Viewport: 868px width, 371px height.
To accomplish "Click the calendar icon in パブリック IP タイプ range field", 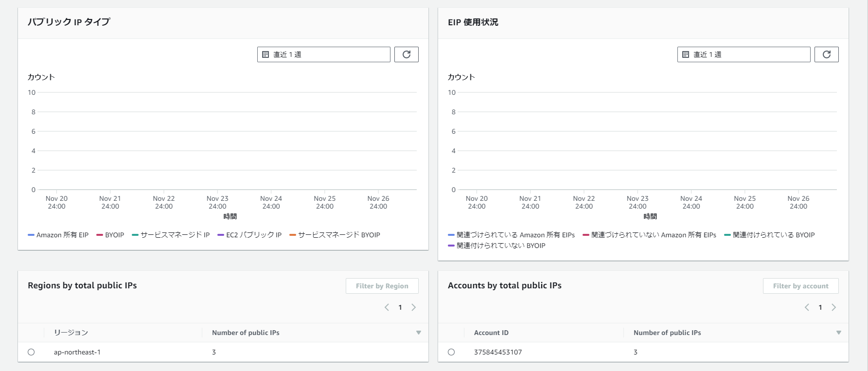I will [266, 54].
